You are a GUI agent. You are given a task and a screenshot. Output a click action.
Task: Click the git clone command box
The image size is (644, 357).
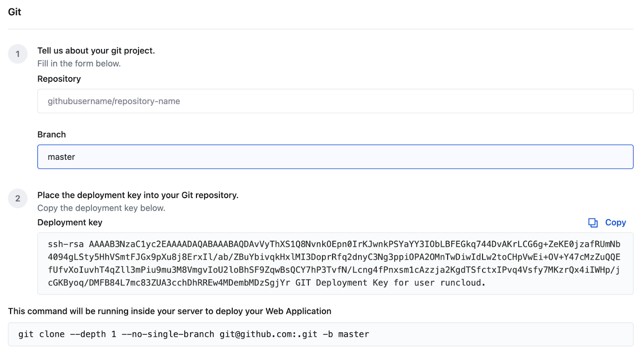point(321,334)
